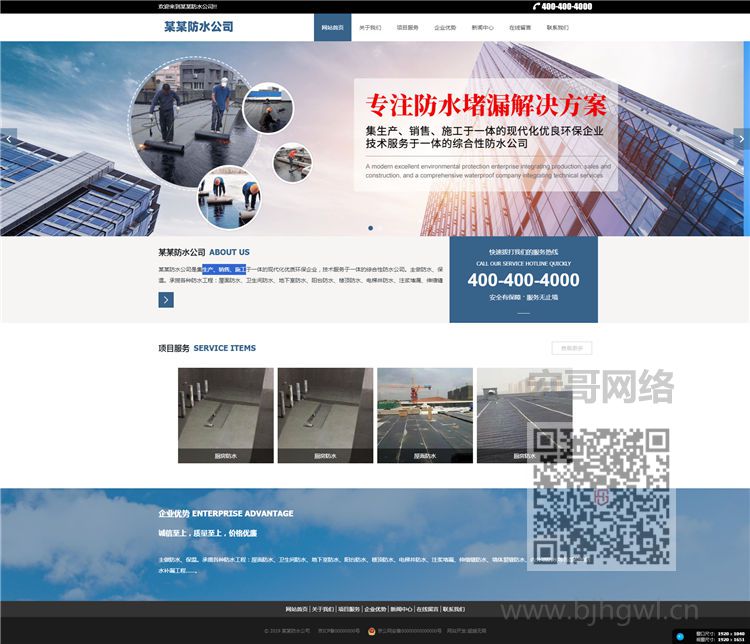Image resolution: width=750 pixels, height=644 pixels.
Task: Click the blue arrow button under About Us
Action: [166, 300]
